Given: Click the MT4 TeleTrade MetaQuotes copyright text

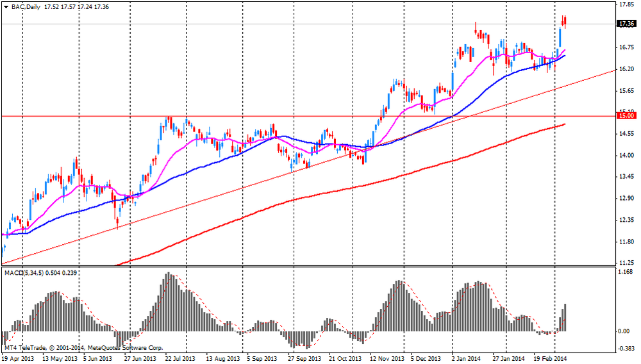Looking at the screenshot, I should click(x=83, y=348).
